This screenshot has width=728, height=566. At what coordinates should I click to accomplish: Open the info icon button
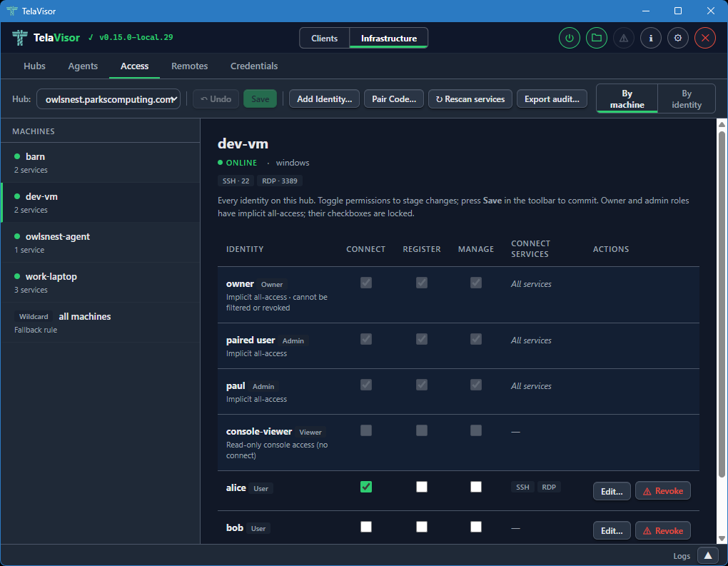tap(651, 38)
